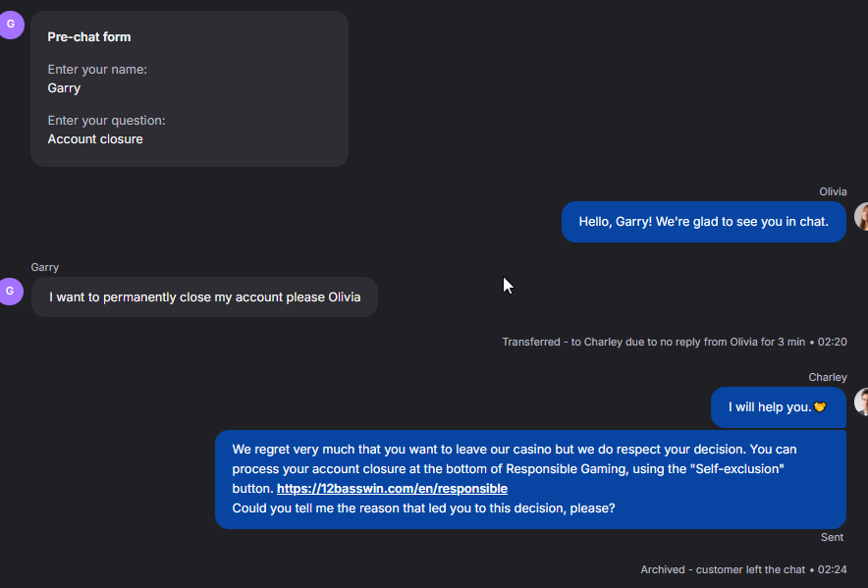Screen dimensions: 868x588
Task: Click the "Pre-chat form" heading
Action: coord(89,36)
